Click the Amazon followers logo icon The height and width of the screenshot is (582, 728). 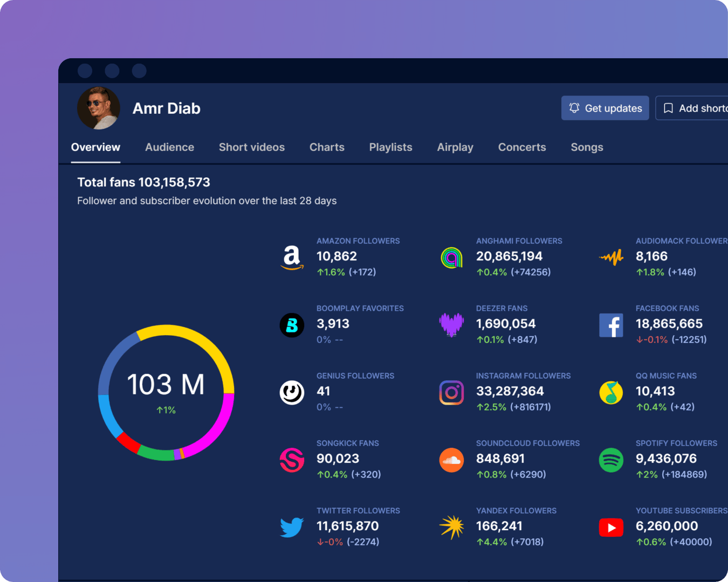(x=292, y=258)
